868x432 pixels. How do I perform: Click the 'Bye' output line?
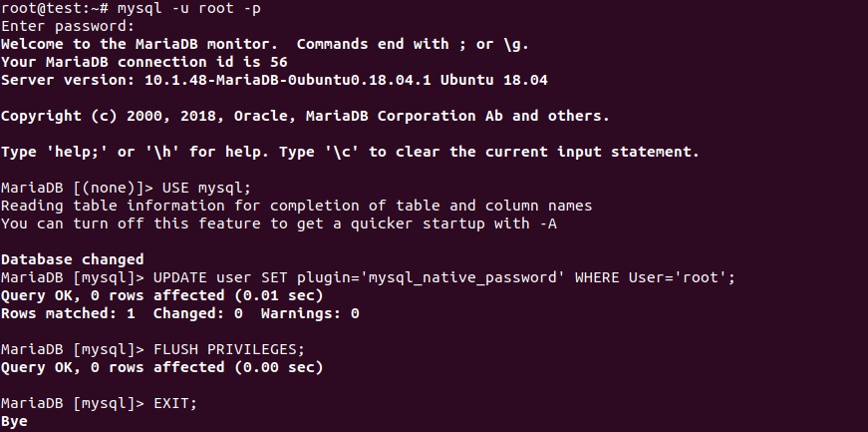(x=14, y=421)
